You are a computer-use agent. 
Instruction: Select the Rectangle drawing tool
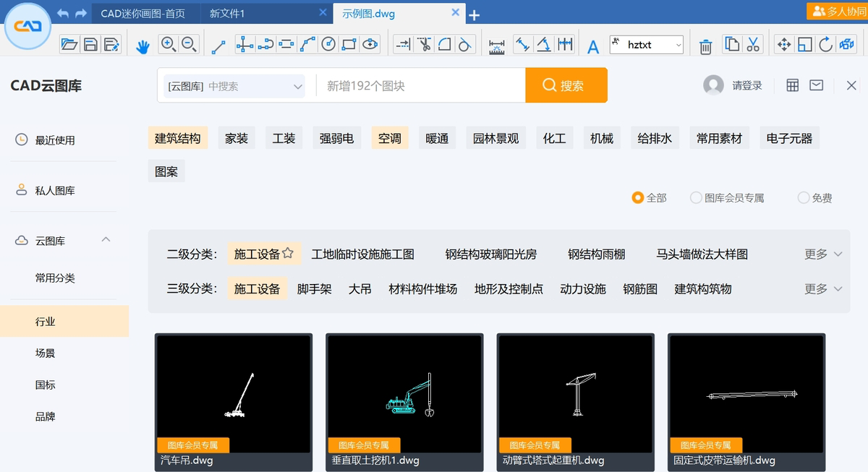pyautogui.click(x=348, y=45)
